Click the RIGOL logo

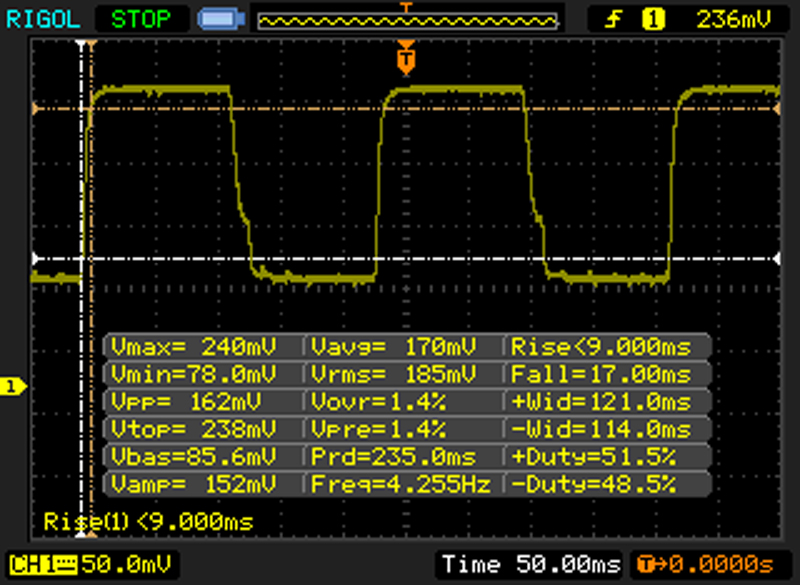[43, 20]
